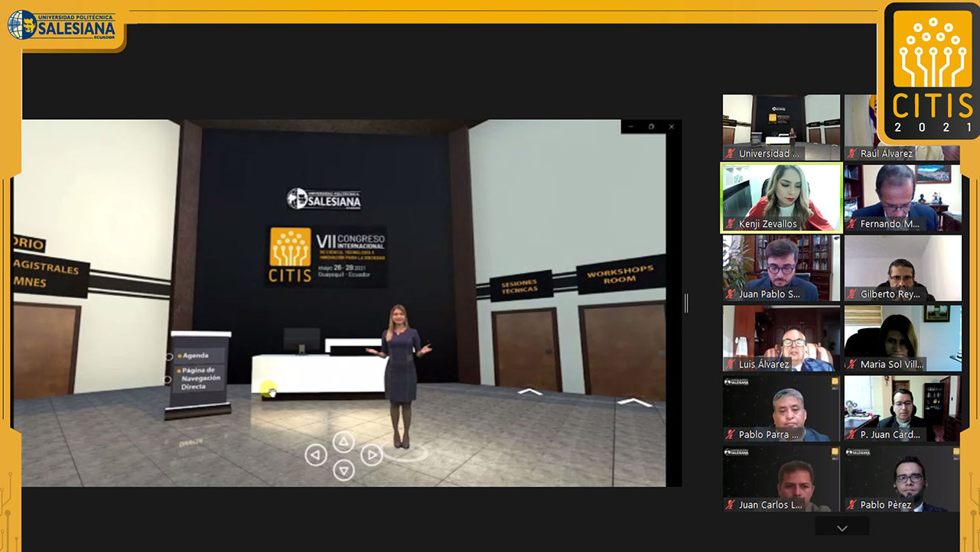Click the CITIS VII Congreso Internacional wall poster
This screenshot has width=980, height=552.
pos(327,256)
